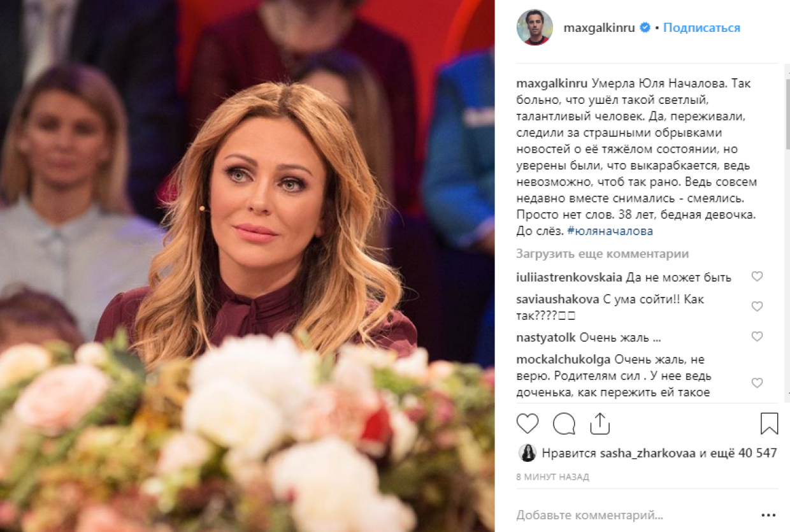Save post with bookmark icon

pos(770,424)
